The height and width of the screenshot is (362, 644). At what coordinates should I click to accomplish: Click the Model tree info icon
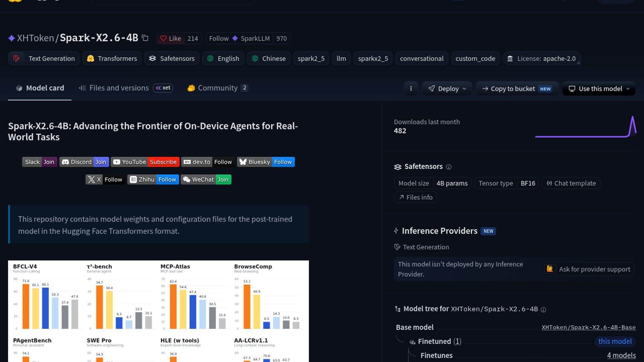[x=543, y=310]
